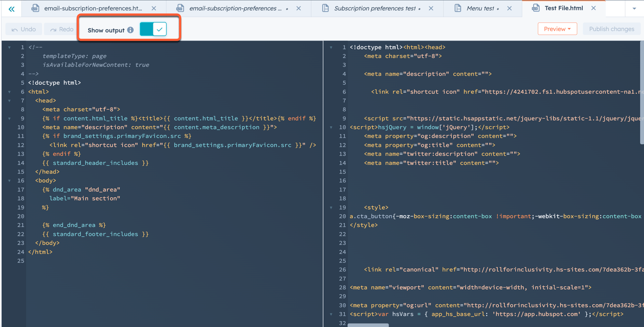Click the Undo button

coord(24,29)
